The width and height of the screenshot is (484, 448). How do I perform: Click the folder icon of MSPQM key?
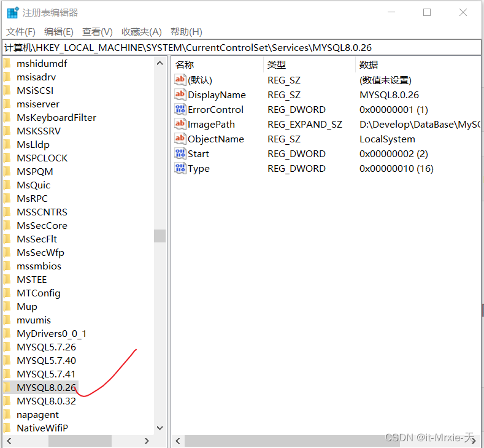pyautogui.click(x=7, y=171)
